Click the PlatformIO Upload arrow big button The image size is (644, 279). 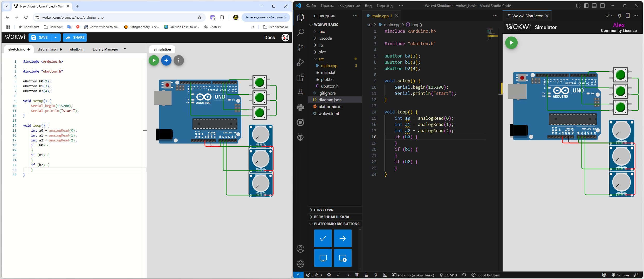[343, 238]
